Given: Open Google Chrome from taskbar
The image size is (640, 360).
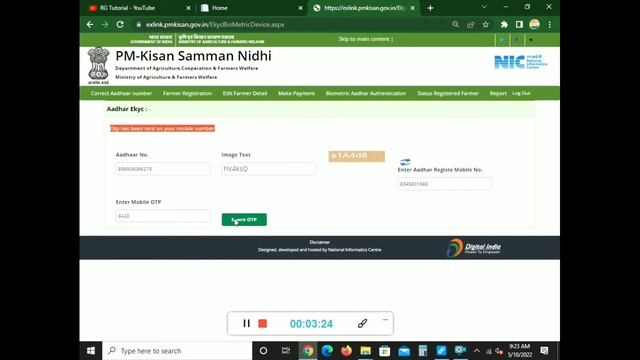Looking at the screenshot, I should (308, 351).
